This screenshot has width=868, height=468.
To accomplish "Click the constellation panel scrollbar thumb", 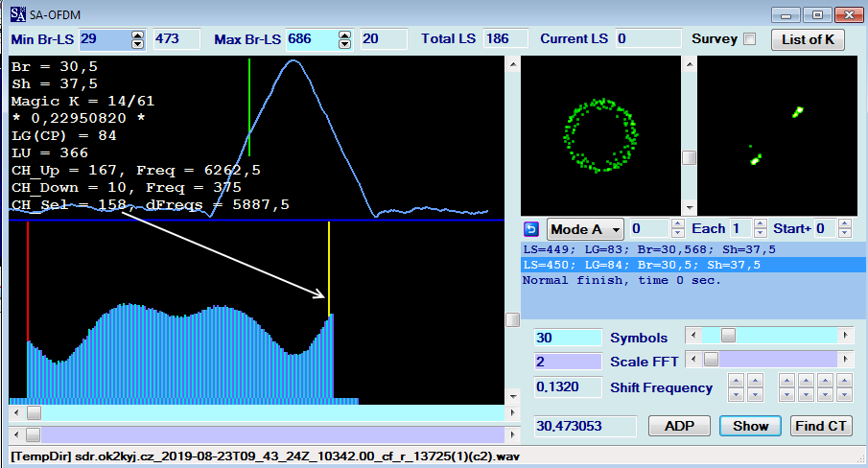I will (690, 157).
